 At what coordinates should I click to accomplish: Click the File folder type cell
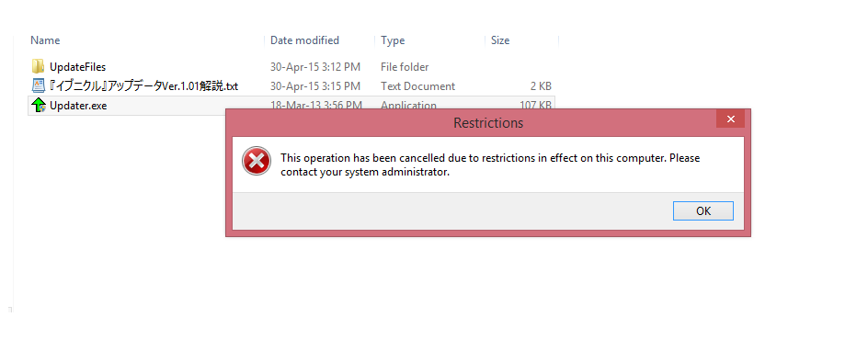[405, 67]
